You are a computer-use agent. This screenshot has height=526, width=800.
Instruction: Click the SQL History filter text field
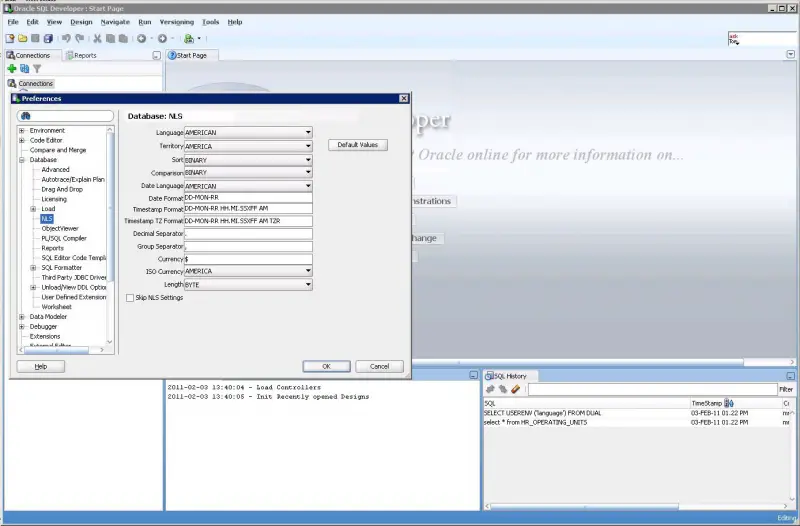click(653, 389)
